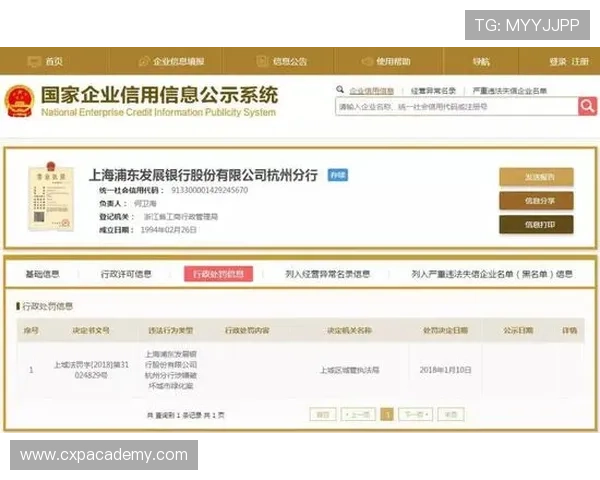The height and width of the screenshot is (480, 600).
Task: Click the 企业信息填报 nav icon
Action: coord(143,61)
